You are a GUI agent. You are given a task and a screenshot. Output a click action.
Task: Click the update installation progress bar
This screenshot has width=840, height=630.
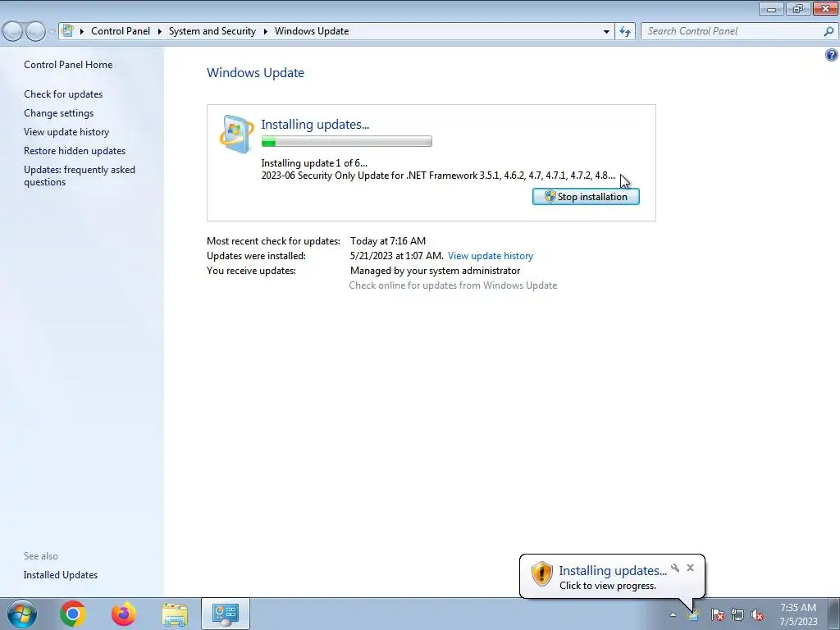[347, 141]
